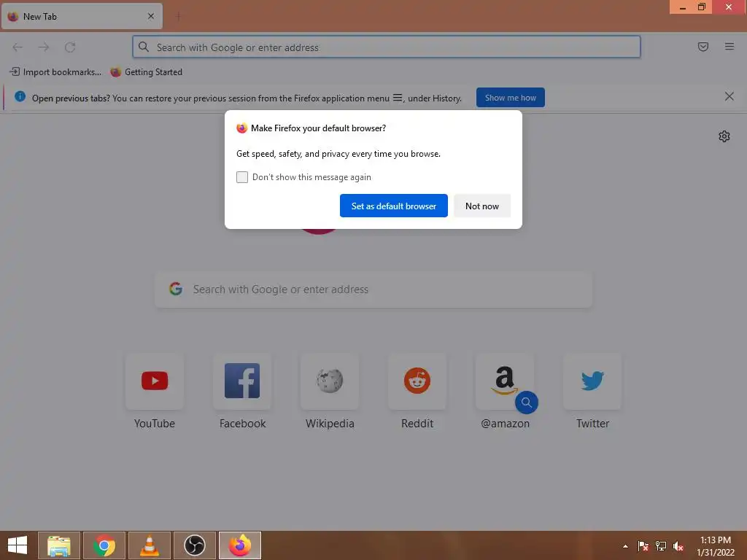
Task: Click the Firefox taskbar icon
Action: coord(239,545)
